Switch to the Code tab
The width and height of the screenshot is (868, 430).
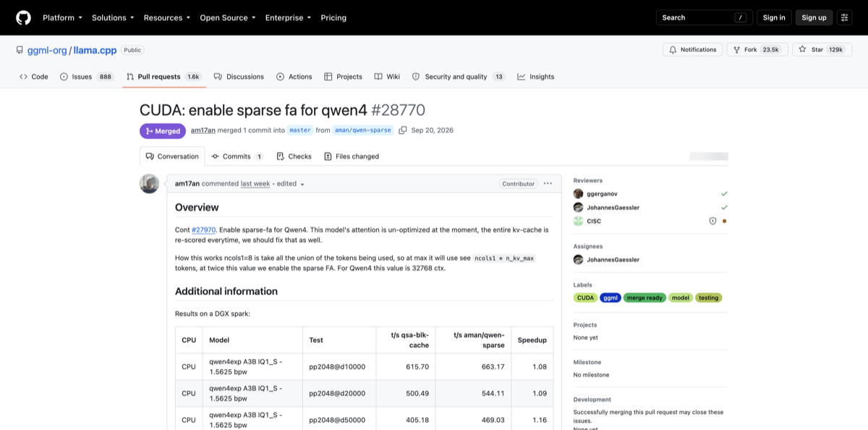(x=34, y=77)
